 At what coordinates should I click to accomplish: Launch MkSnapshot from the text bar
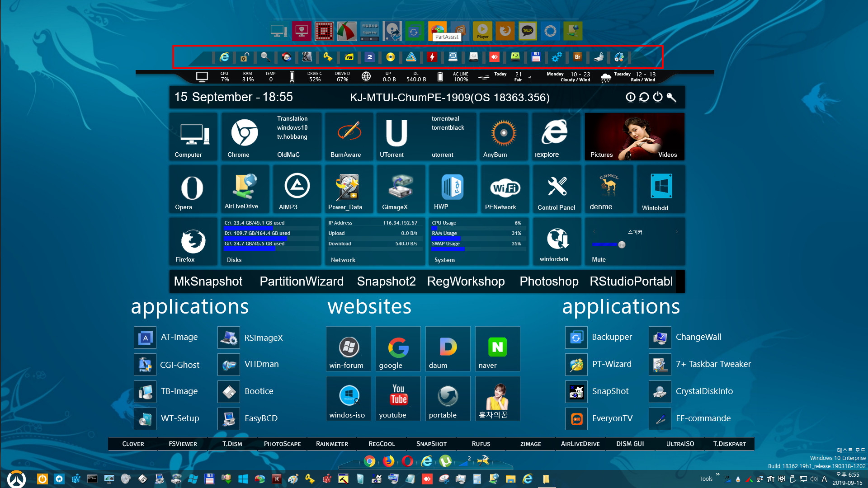click(x=208, y=281)
